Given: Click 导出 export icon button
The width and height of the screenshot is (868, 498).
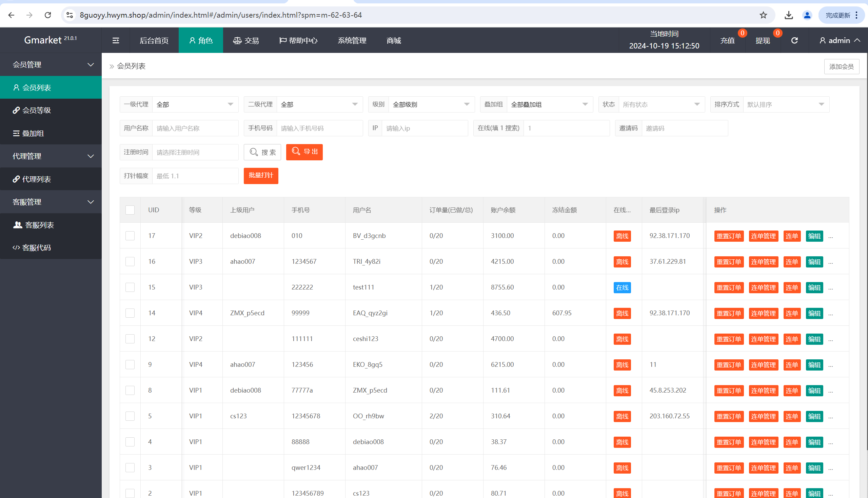Looking at the screenshot, I should [x=304, y=152].
